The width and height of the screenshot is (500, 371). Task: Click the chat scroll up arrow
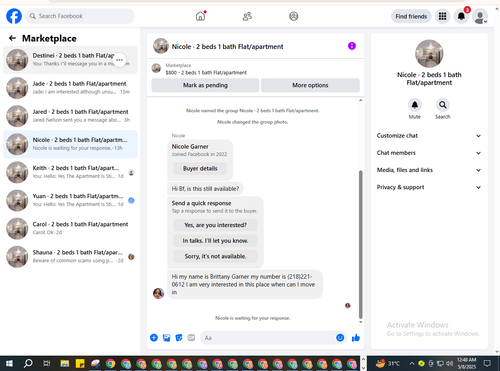(360, 100)
